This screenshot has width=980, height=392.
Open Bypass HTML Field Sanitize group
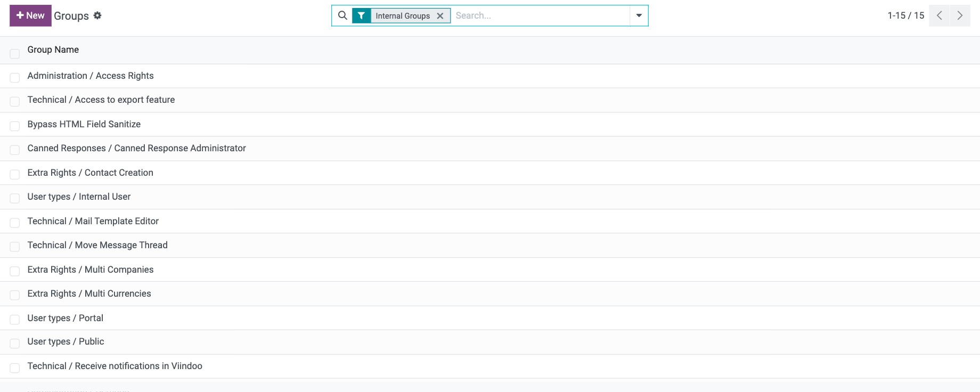click(x=84, y=124)
